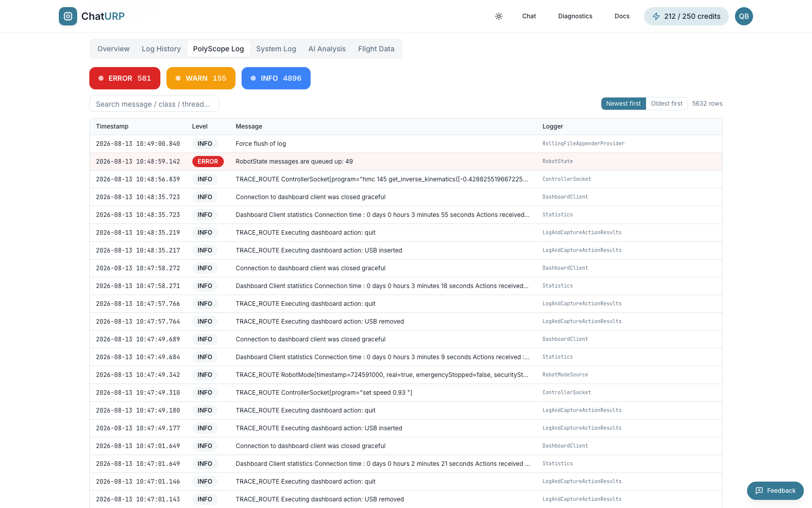Click the Level column header
Screen dimensions: 812x508
200,126
